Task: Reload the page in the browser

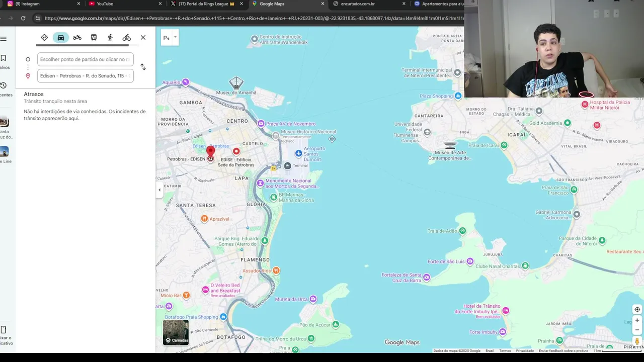Action: pos(23,18)
